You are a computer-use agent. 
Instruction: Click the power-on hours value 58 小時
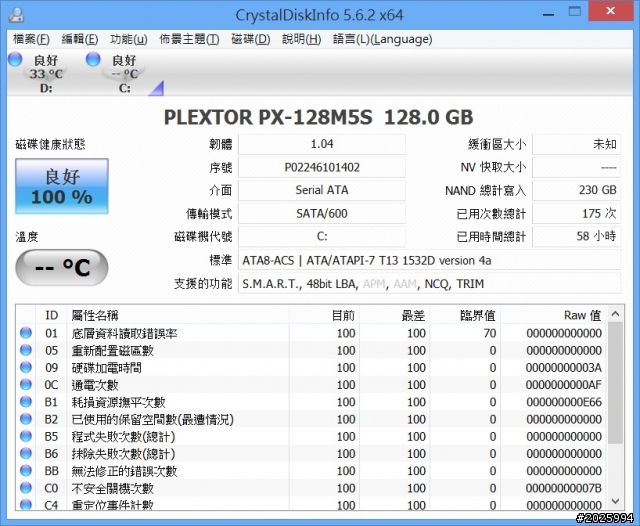point(576,236)
